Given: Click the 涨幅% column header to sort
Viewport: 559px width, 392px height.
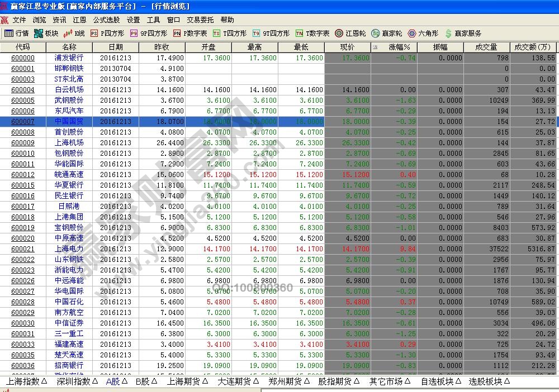Looking at the screenshot, I should coord(400,46).
